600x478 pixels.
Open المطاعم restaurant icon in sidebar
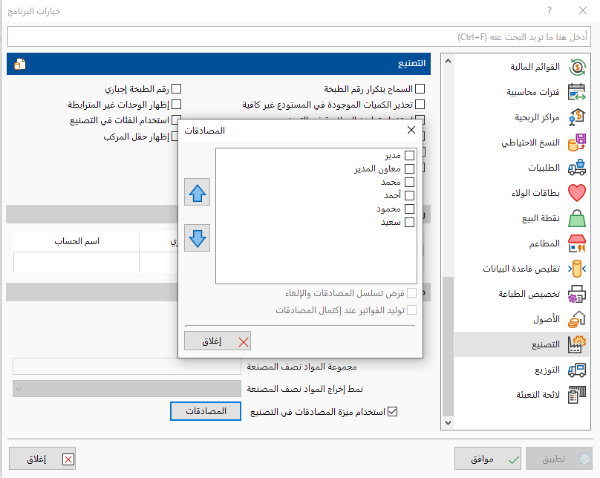coord(577,243)
